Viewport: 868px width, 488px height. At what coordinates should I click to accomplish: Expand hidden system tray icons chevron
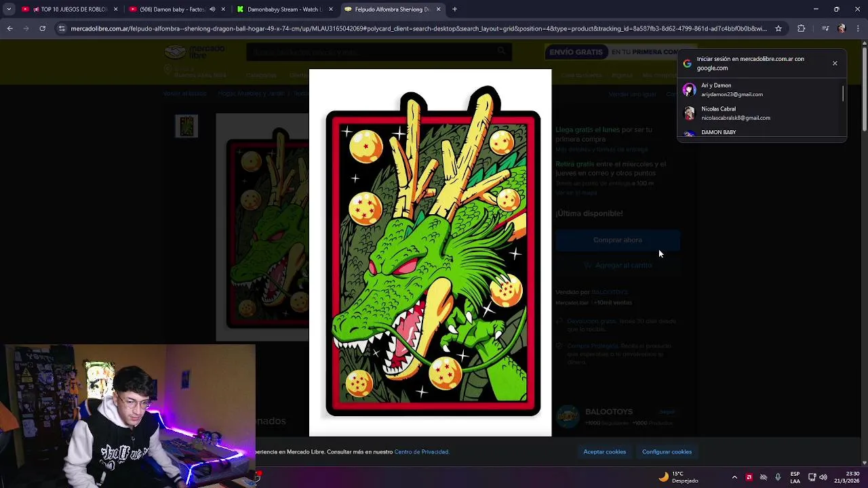point(734,477)
